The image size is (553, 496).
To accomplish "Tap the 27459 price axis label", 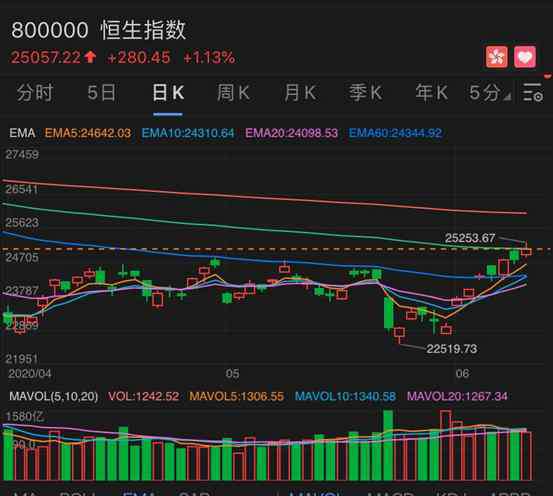I will pos(22,155).
